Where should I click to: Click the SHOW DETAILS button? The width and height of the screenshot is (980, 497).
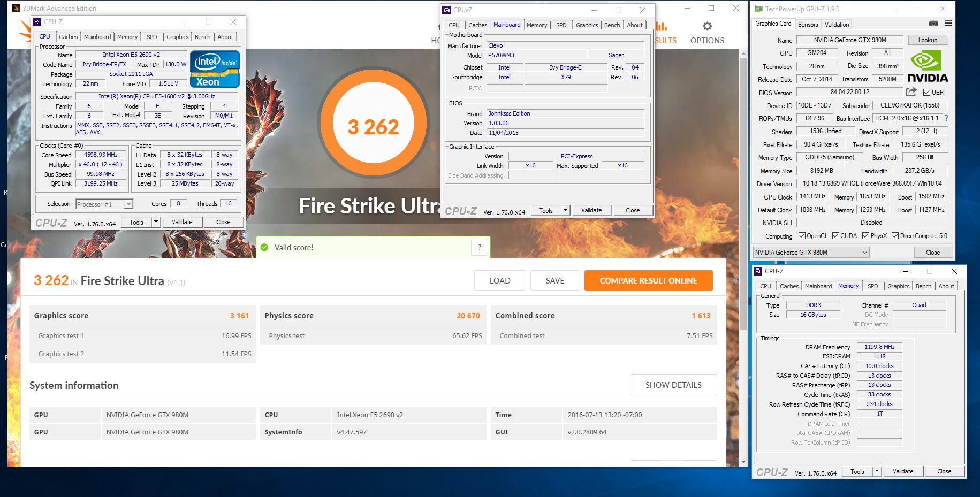[x=673, y=385]
